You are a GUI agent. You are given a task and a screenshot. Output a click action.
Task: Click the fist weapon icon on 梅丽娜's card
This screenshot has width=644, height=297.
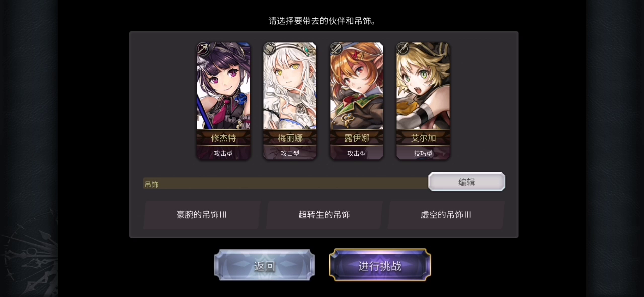point(270,49)
